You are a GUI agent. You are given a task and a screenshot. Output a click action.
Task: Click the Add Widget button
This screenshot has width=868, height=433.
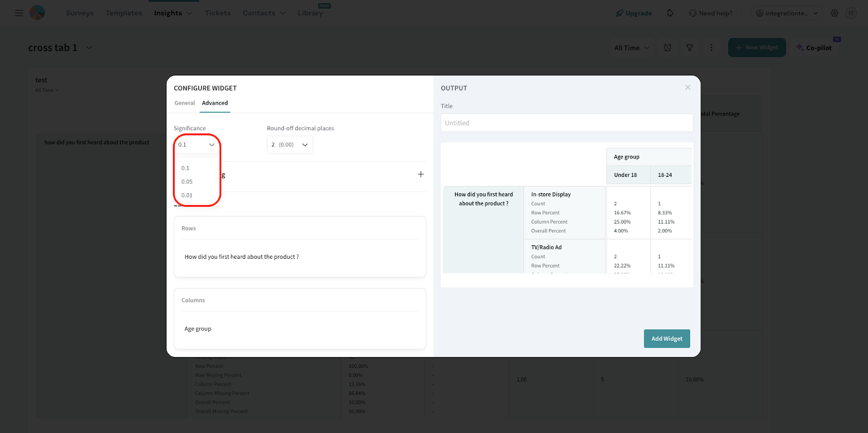point(667,339)
